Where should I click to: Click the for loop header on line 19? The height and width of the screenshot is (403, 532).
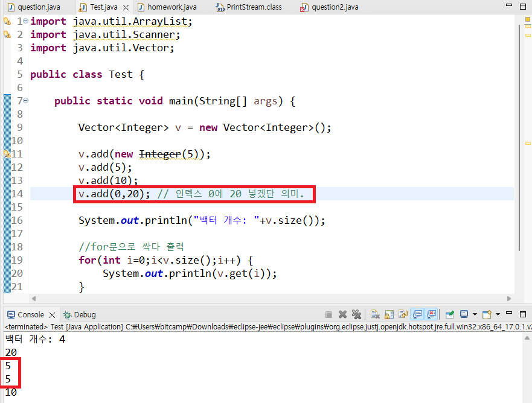tap(165, 260)
